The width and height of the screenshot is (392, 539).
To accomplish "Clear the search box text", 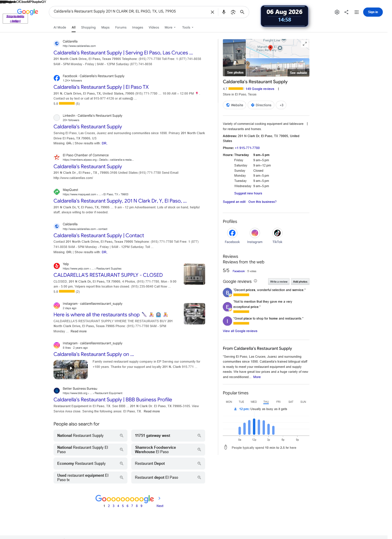I will (x=212, y=12).
